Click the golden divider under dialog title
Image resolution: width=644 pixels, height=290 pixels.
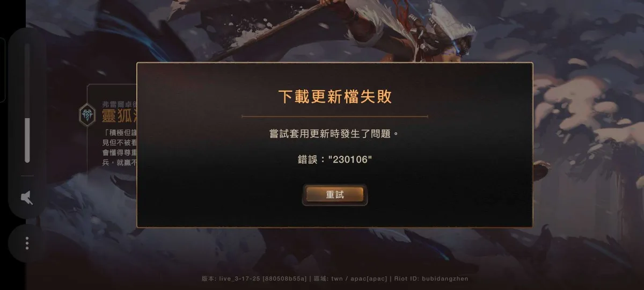335,116
